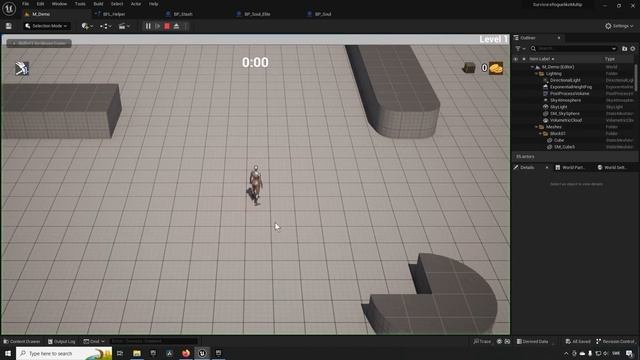The width and height of the screenshot is (640, 360).
Task: Switch to the Details tab
Action: point(527,168)
